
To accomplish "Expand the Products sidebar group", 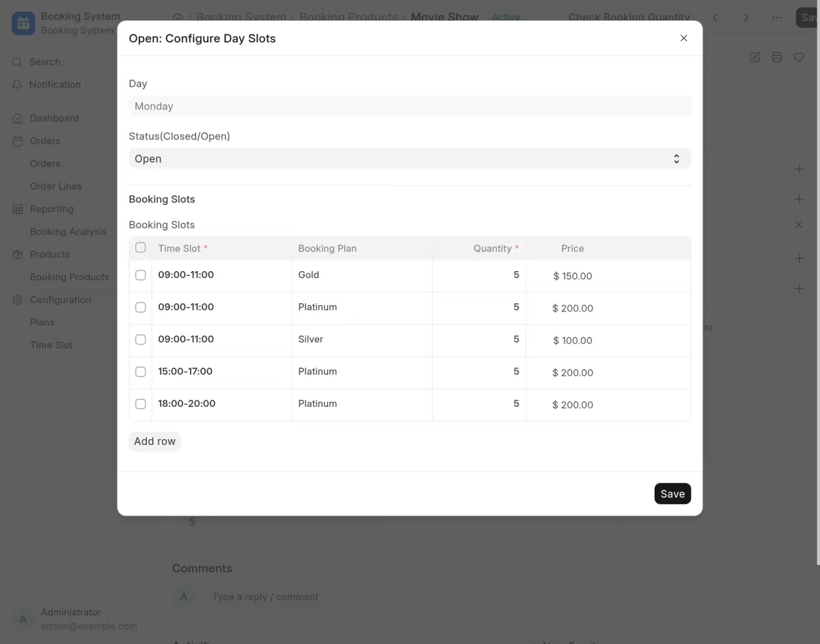I will coord(50,254).
